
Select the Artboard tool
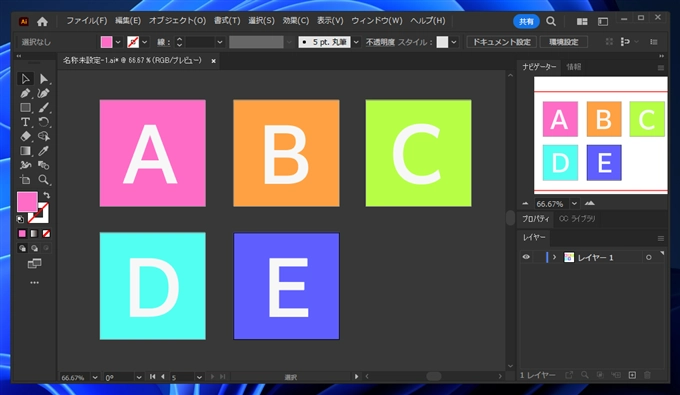(25, 179)
